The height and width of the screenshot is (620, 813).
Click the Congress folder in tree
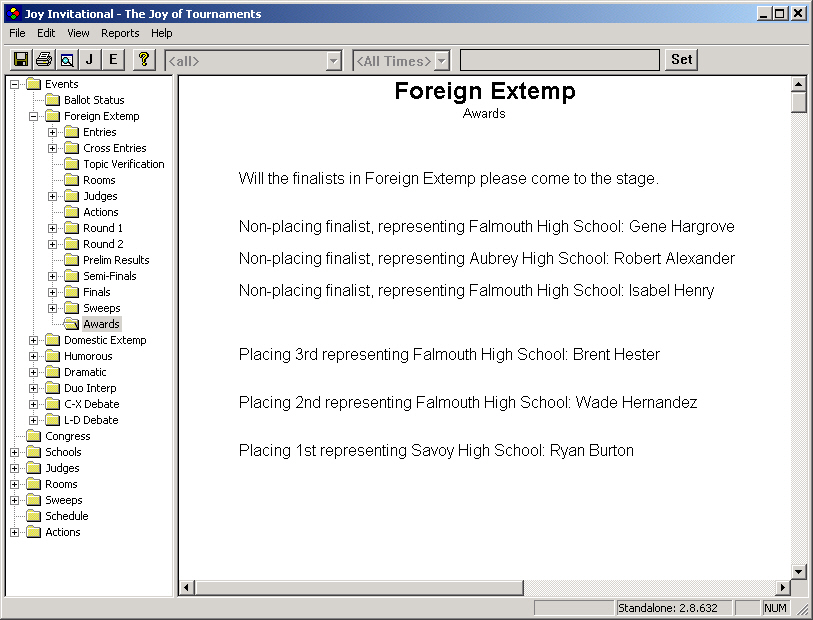pyautogui.click(x=67, y=436)
